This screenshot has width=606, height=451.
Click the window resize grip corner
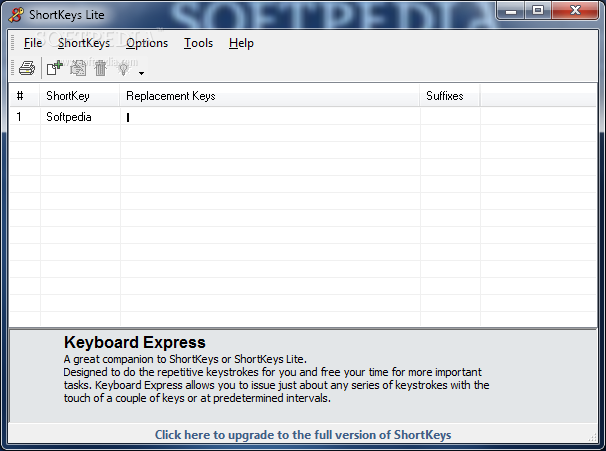click(592, 438)
